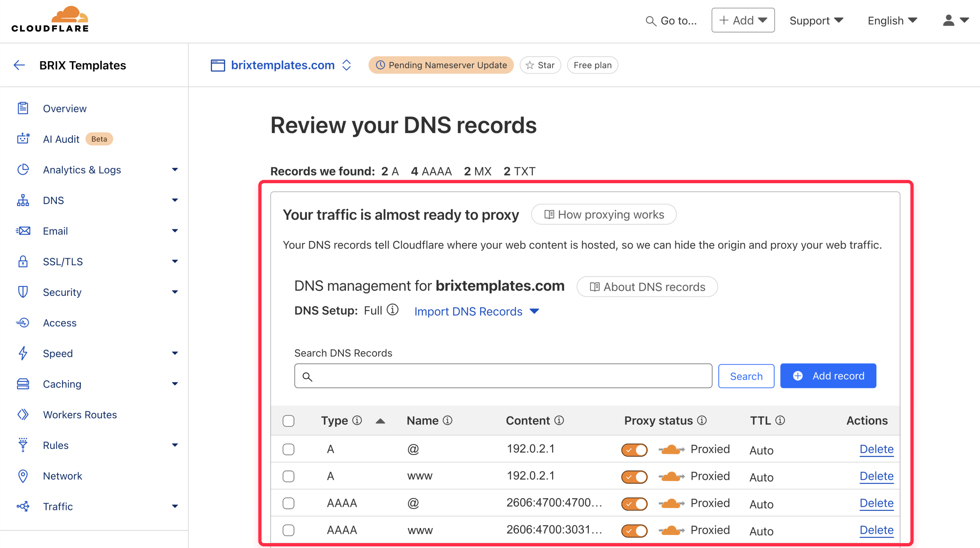This screenshot has height=548, width=980.
Task: Click the Cloudflare logo
Action: (x=50, y=19)
